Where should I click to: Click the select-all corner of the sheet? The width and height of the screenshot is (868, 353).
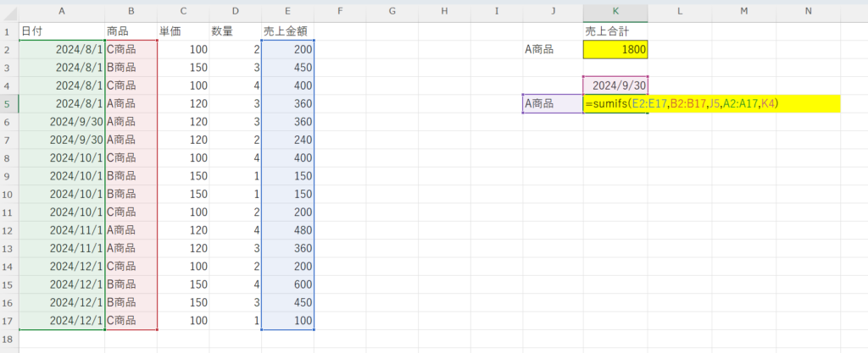click(9, 14)
